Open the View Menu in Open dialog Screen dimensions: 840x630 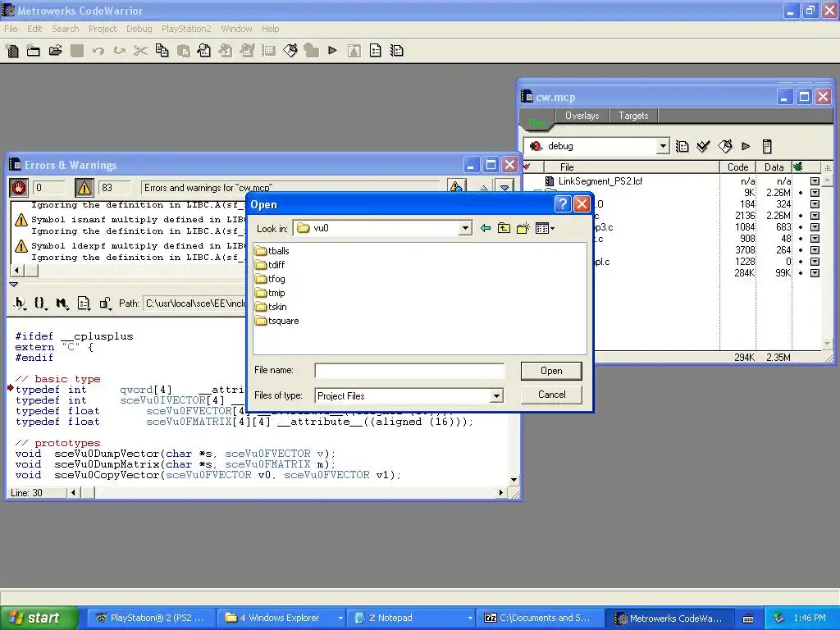click(545, 229)
